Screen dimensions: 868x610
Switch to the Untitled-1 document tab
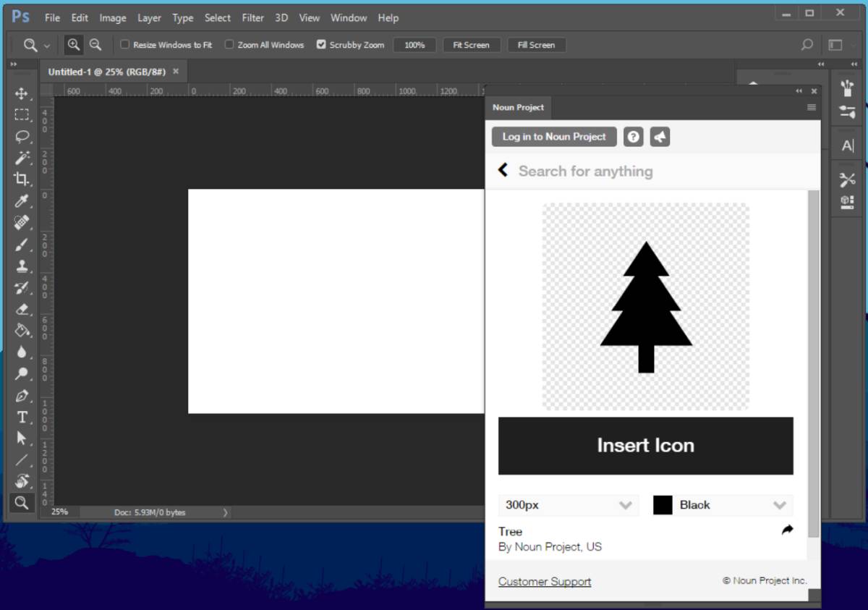click(x=107, y=72)
